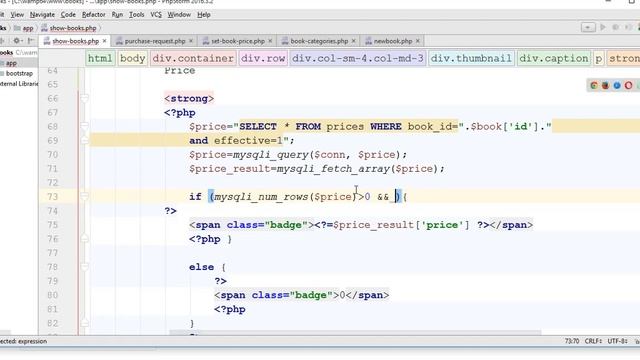
Task: Switch to the set-book-price.php tab
Action: (x=238, y=41)
